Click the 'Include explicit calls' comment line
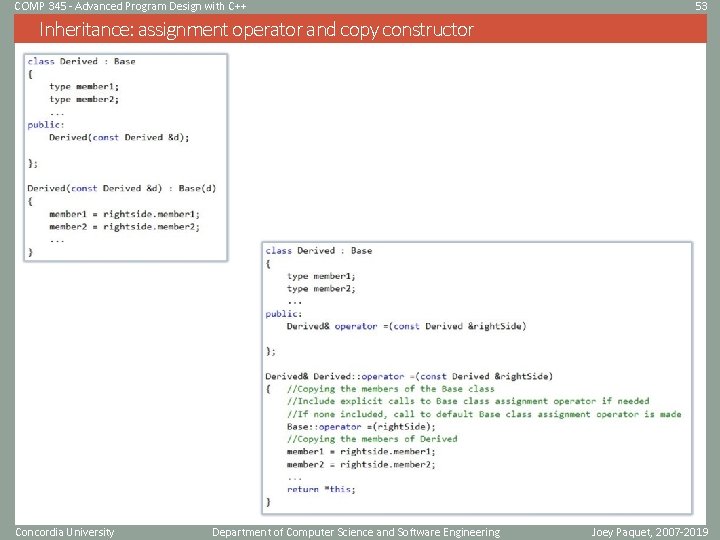 tap(468, 401)
